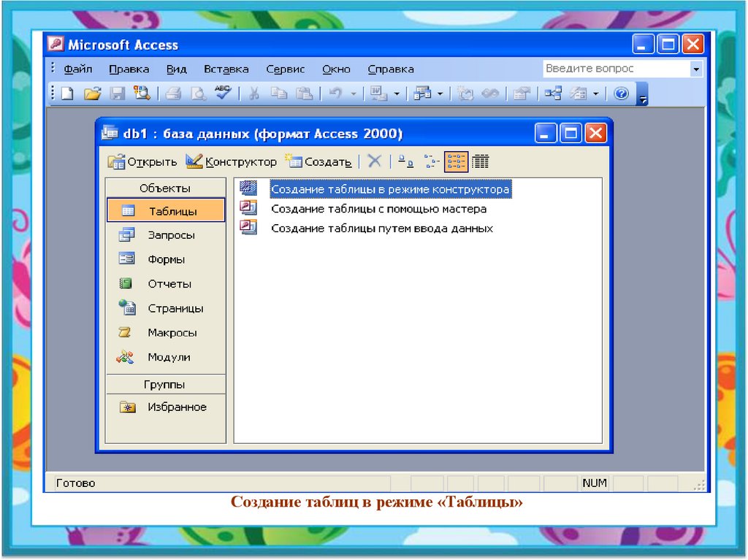Screen dimensions: 748x560
Task: Select the Формы object type
Action: tap(152, 259)
